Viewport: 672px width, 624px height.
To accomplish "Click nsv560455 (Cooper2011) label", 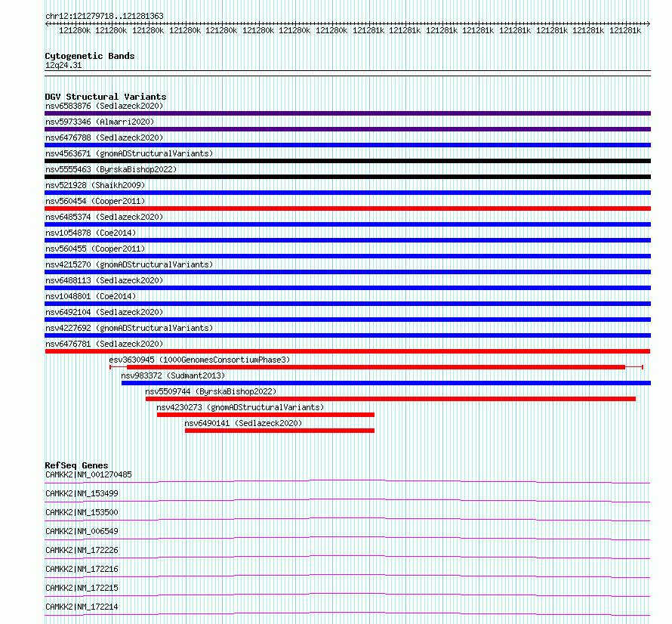I will tap(95, 249).
